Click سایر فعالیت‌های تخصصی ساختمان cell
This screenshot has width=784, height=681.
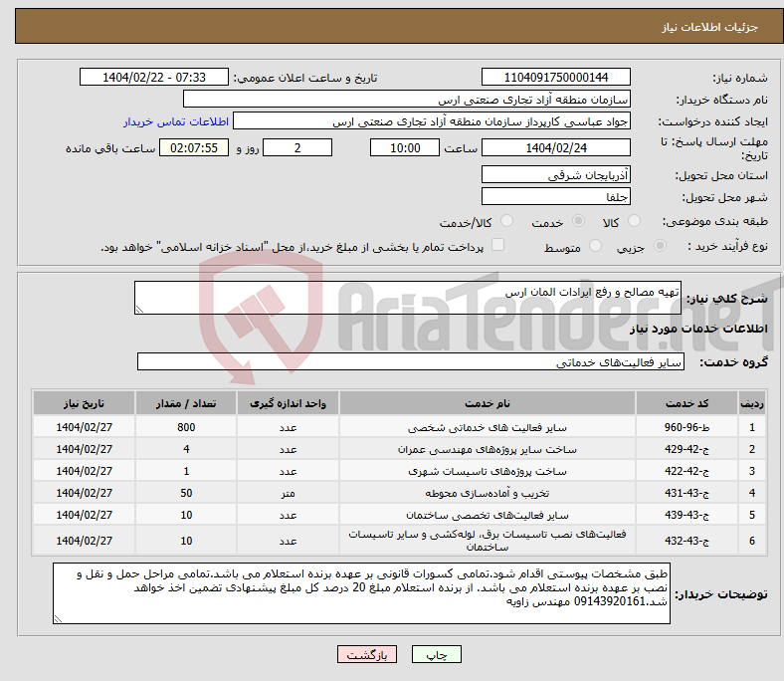point(488,515)
